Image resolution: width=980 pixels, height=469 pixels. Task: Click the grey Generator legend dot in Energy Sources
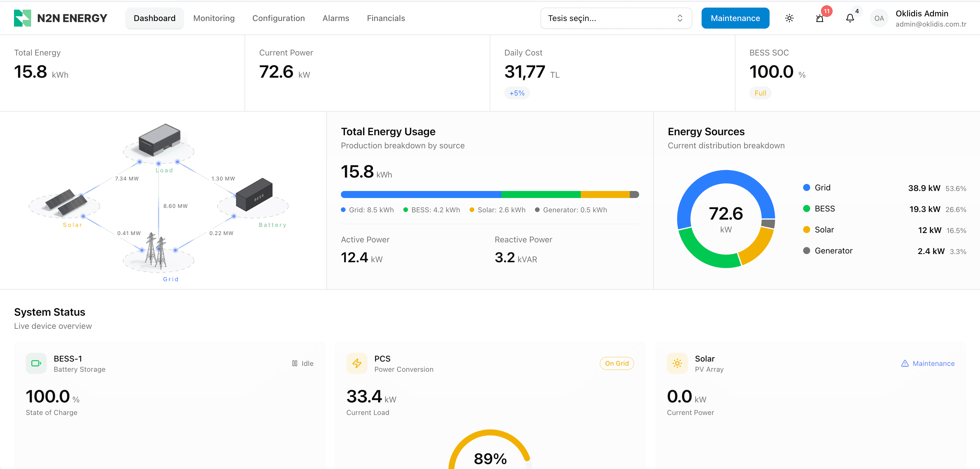[x=806, y=251]
